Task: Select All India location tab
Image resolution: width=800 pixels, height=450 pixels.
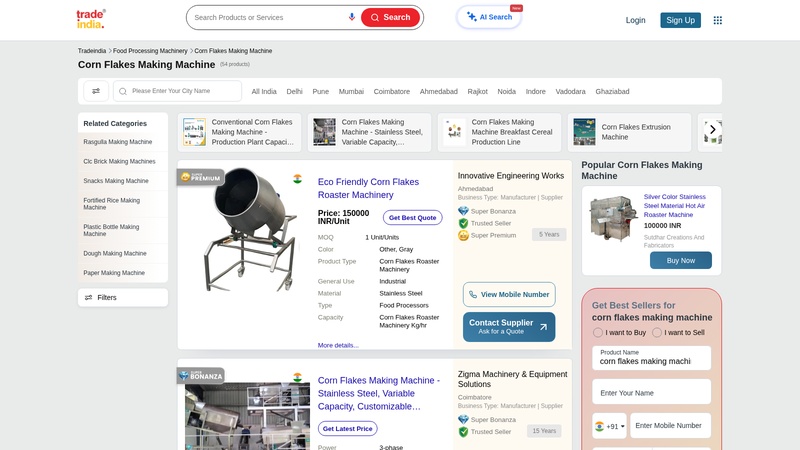Action: click(x=264, y=92)
